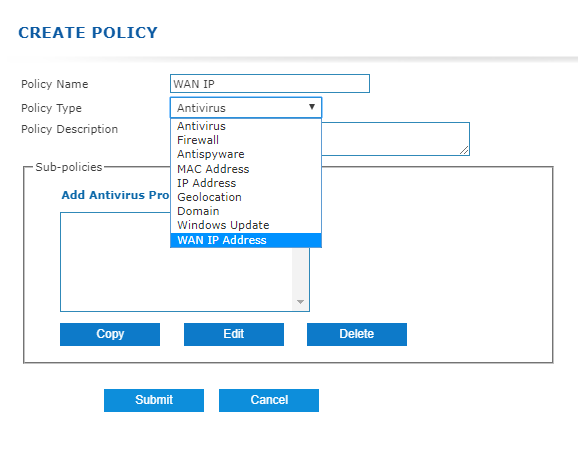Click the Copy button
This screenshot has height=473, width=578.
[x=110, y=334]
